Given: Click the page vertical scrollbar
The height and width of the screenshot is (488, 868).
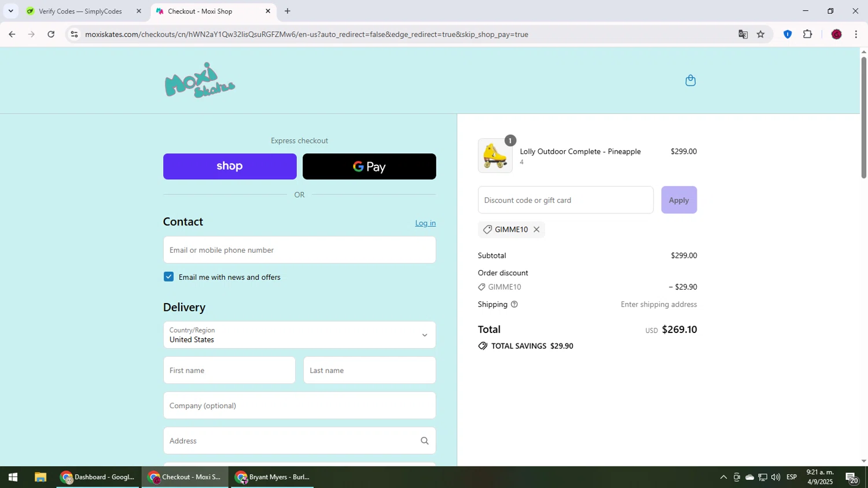Looking at the screenshot, I should click(x=863, y=117).
